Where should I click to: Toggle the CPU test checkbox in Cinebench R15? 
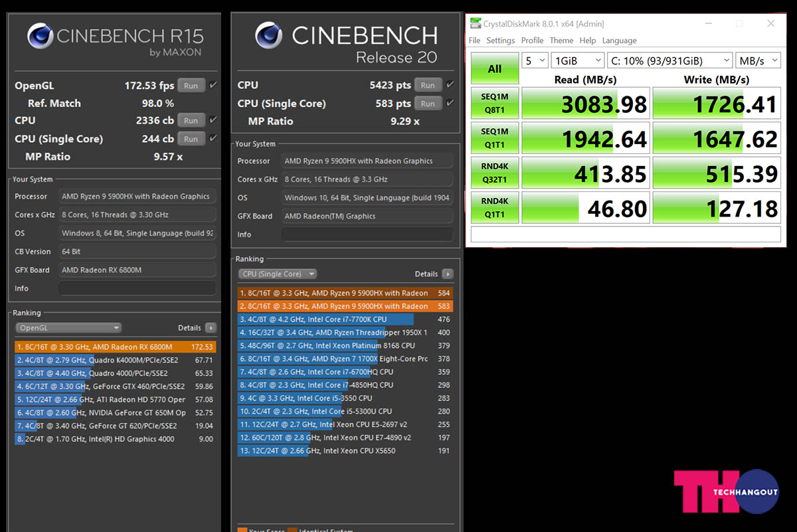(x=213, y=120)
